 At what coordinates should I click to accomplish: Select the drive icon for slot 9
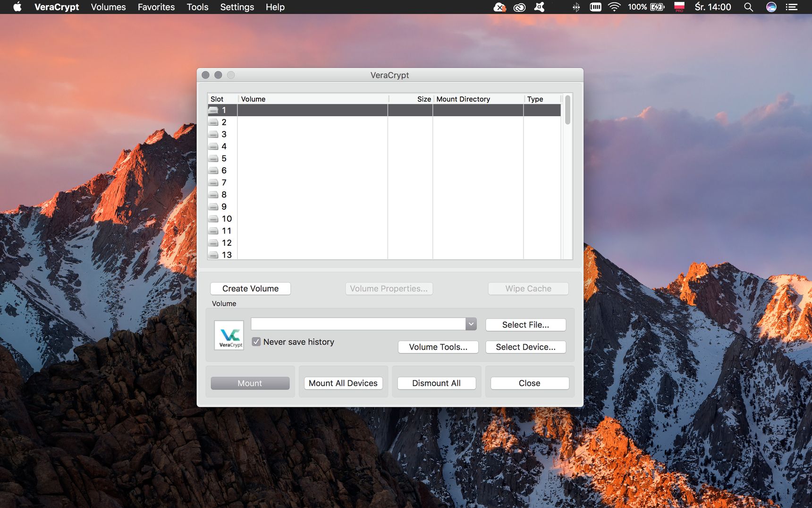click(x=213, y=207)
